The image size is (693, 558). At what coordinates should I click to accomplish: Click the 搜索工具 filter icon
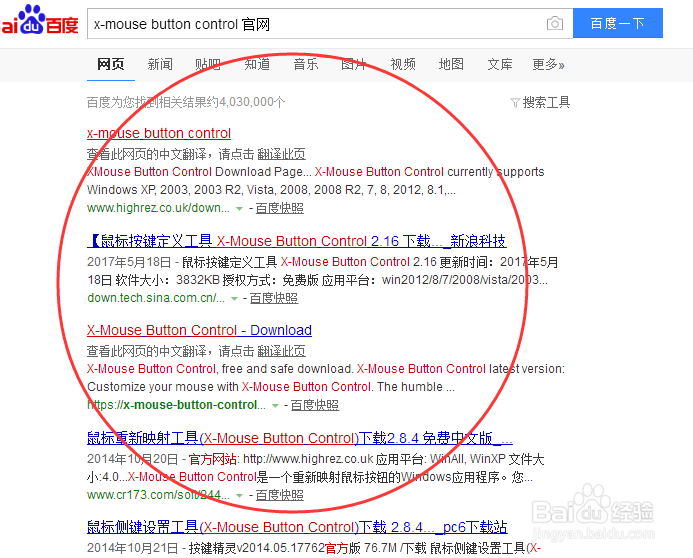[x=514, y=103]
